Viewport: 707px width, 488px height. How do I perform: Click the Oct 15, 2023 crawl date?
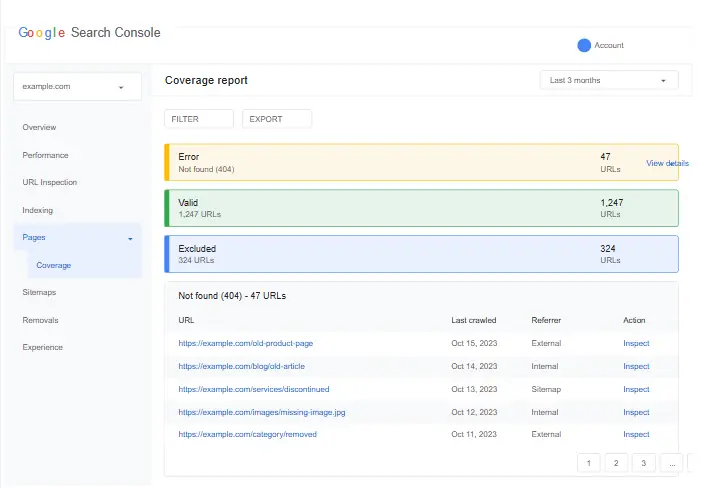coord(474,343)
